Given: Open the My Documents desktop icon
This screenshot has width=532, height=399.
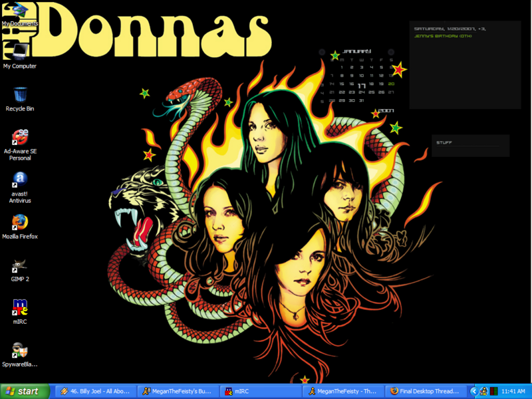Looking at the screenshot, I should coord(20,14).
